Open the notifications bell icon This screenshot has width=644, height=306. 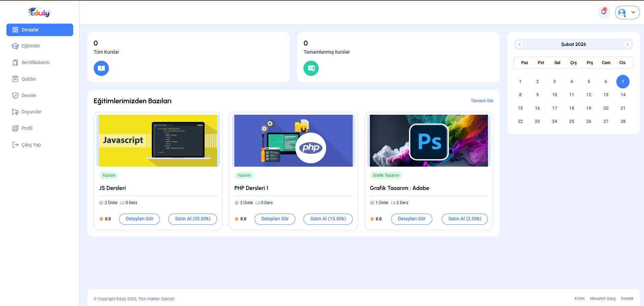pos(604,12)
